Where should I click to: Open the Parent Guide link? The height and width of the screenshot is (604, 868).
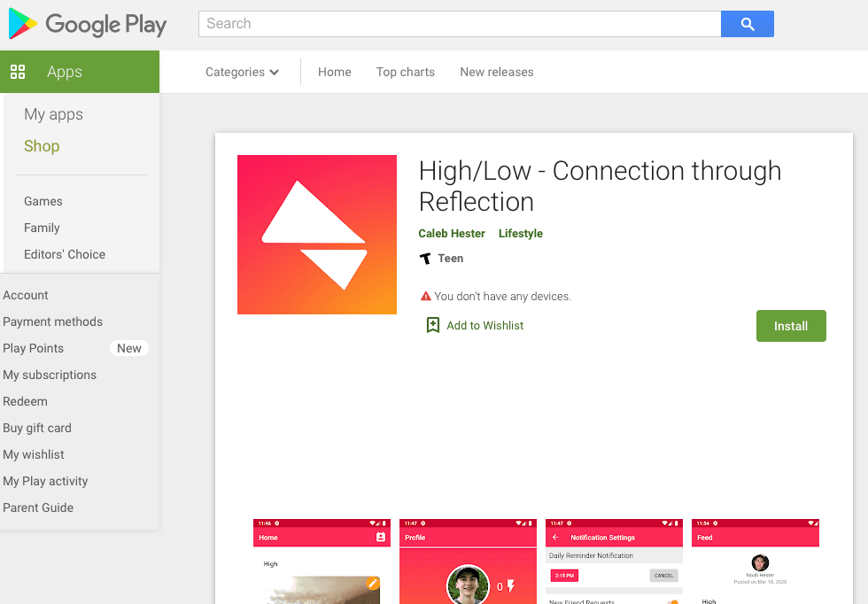(38, 507)
